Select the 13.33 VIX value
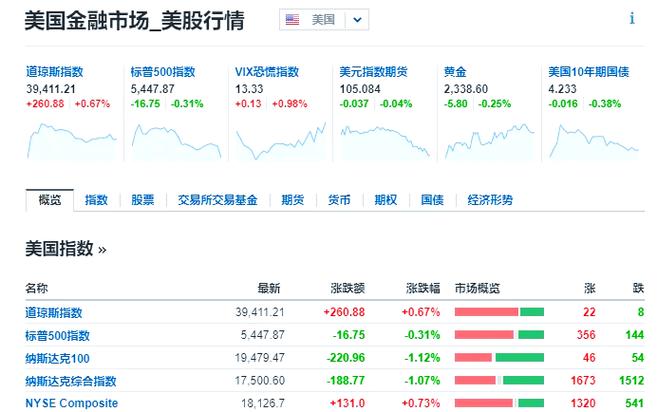This screenshot has height=412, width=657. click(x=249, y=89)
